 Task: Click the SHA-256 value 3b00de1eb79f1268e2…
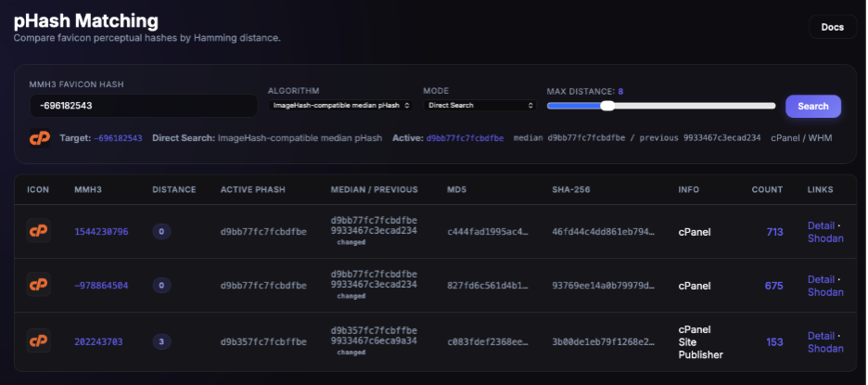[x=604, y=341]
